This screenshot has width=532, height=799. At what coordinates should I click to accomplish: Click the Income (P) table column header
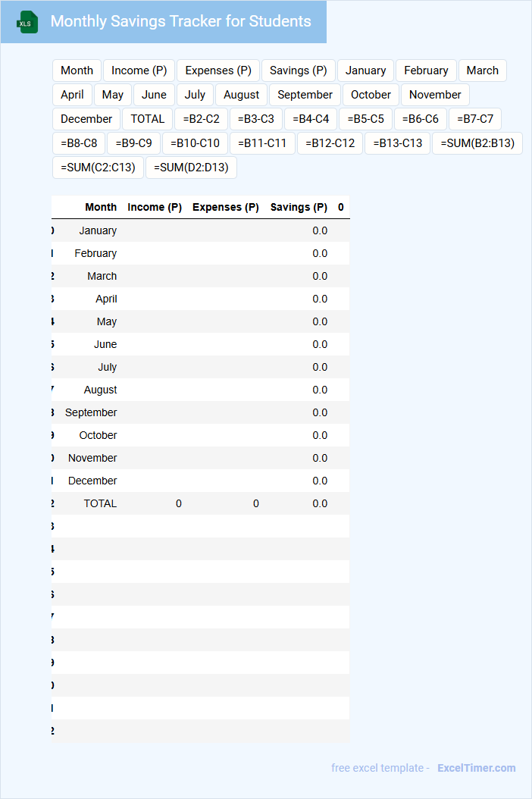coord(155,207)
